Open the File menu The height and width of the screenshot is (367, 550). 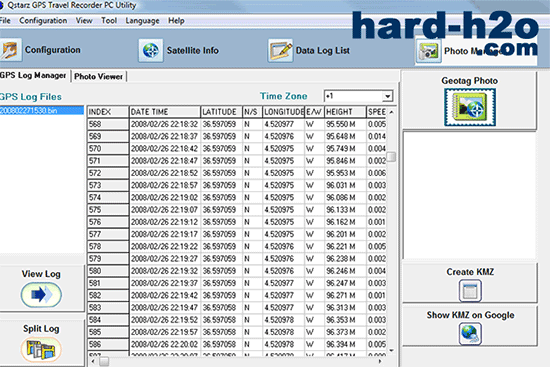(5, 20)
